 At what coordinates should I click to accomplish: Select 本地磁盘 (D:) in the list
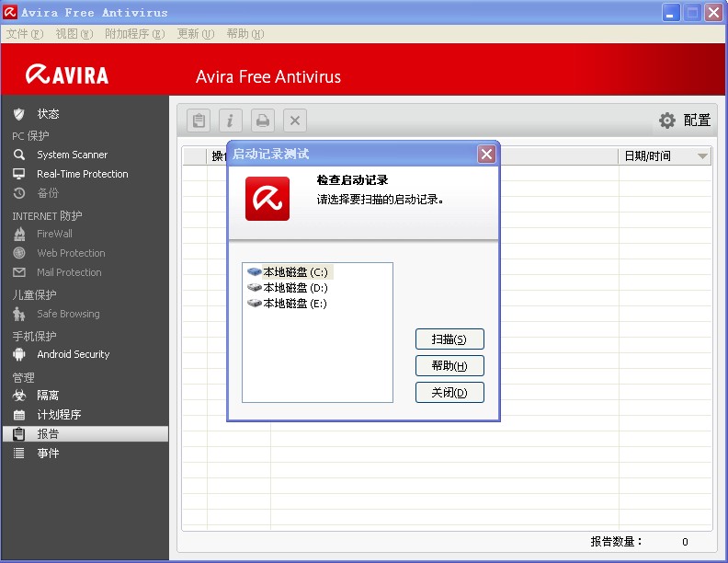pyautogui.click(x=296, y=288)
